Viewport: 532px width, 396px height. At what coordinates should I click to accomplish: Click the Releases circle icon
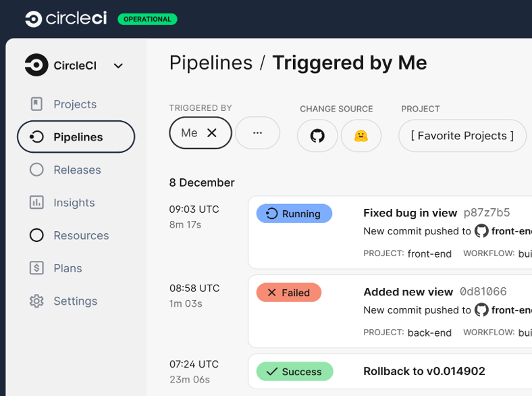pos(36,170)
